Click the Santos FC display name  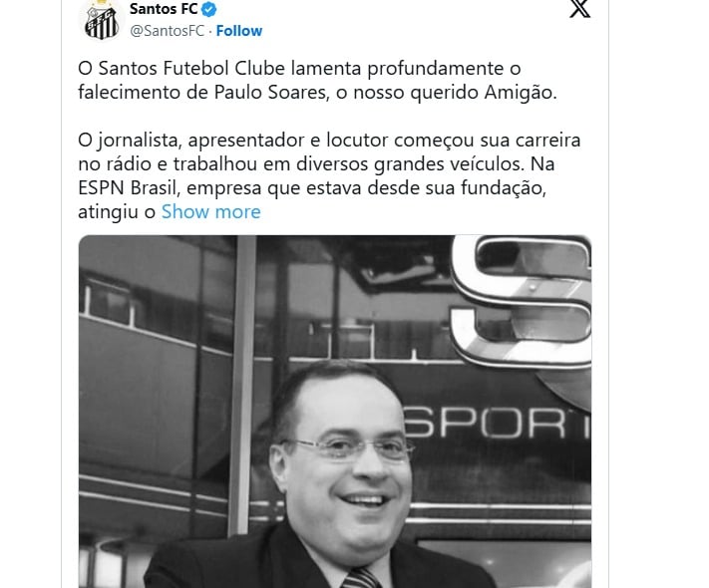tap(164, 8)
